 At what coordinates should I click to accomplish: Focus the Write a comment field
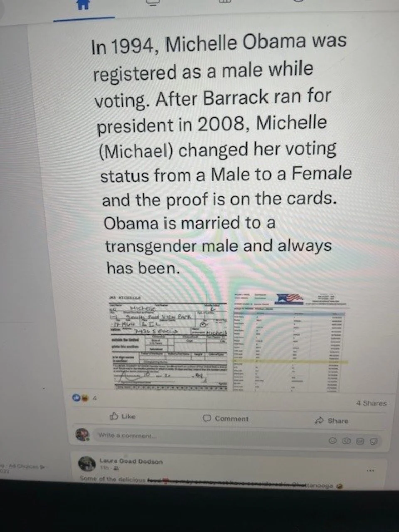208,436
